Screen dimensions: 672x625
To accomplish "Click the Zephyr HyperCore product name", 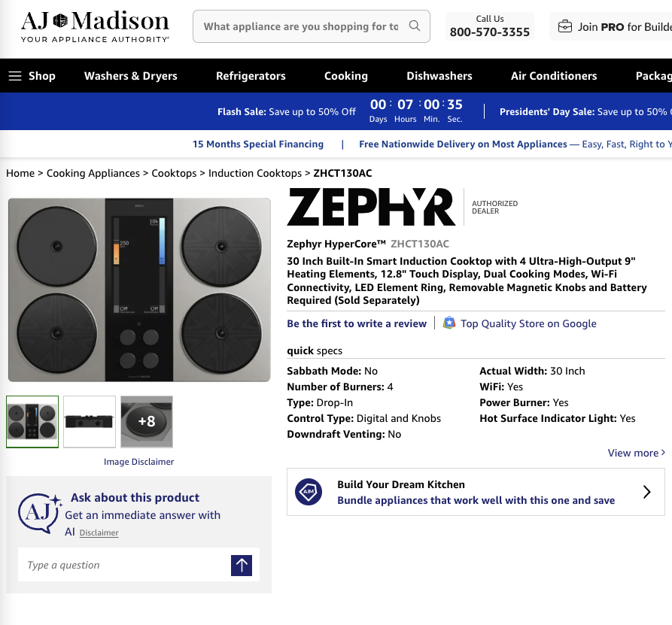I will coord(336,244).
